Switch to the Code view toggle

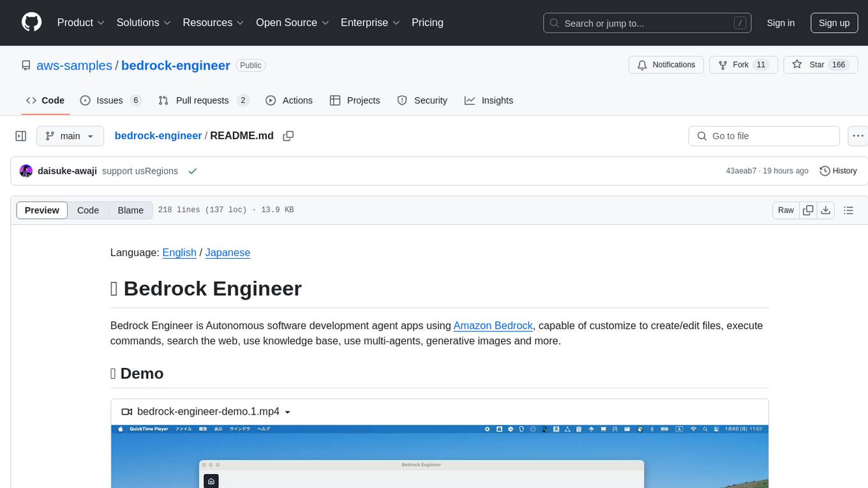(88, 210)
